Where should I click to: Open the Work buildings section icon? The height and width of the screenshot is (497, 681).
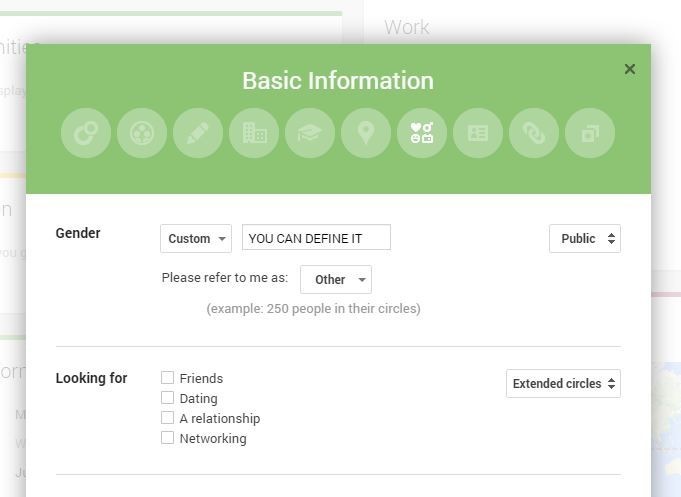(254, 133)
